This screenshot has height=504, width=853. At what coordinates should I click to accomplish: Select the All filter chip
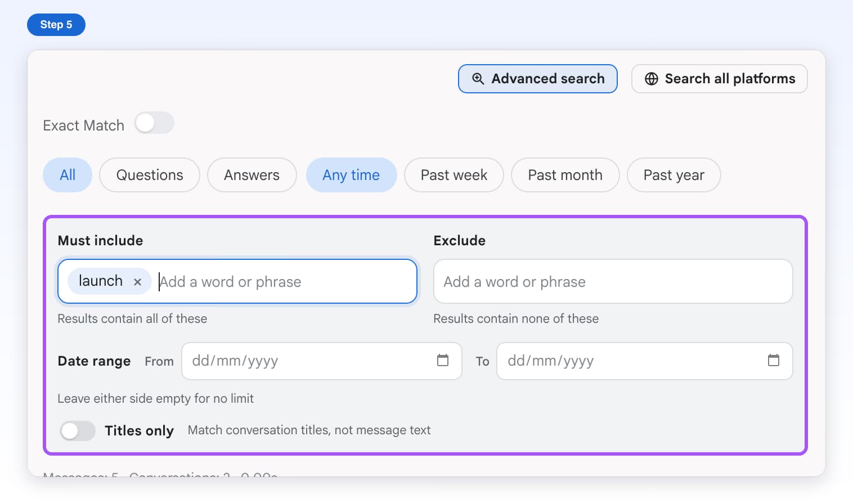[x=68, y=175]
